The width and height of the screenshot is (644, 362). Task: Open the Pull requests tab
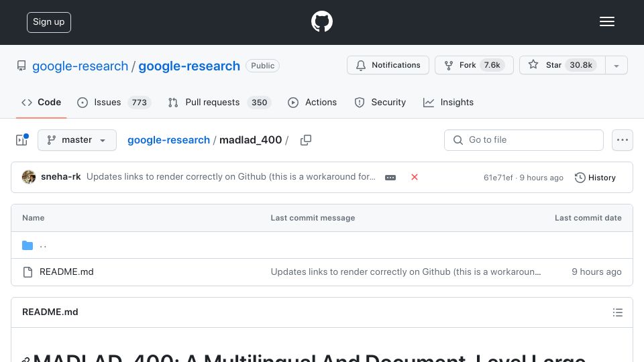click(220, 102)
